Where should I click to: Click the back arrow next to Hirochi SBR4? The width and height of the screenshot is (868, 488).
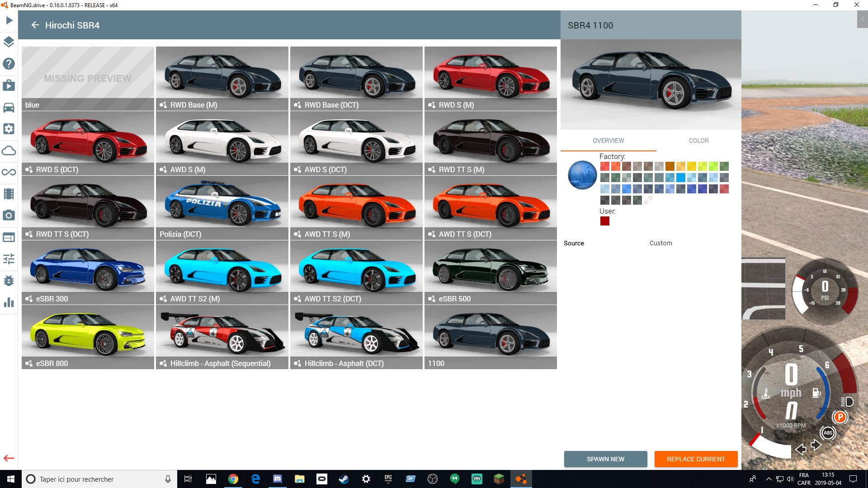point(35,25)
